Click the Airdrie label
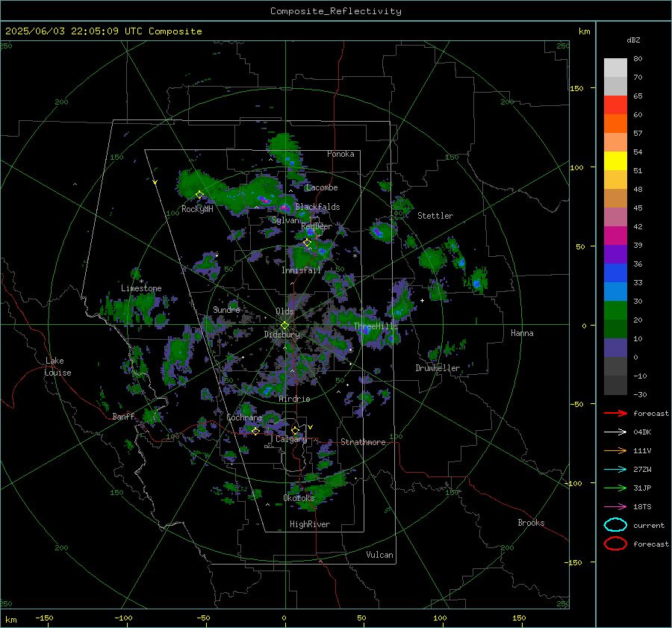Screen dimensions: 672x628 point(294,399)
